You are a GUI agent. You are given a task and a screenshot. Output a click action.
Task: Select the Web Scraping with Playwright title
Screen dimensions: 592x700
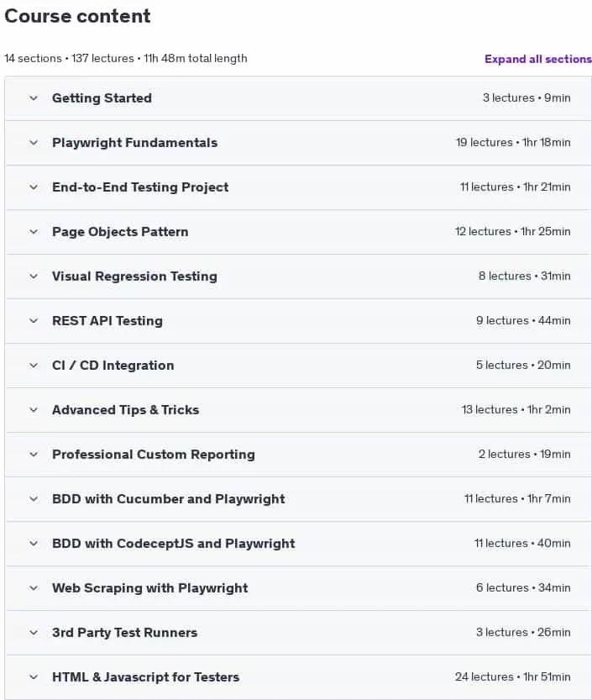[x=150, y=588]
